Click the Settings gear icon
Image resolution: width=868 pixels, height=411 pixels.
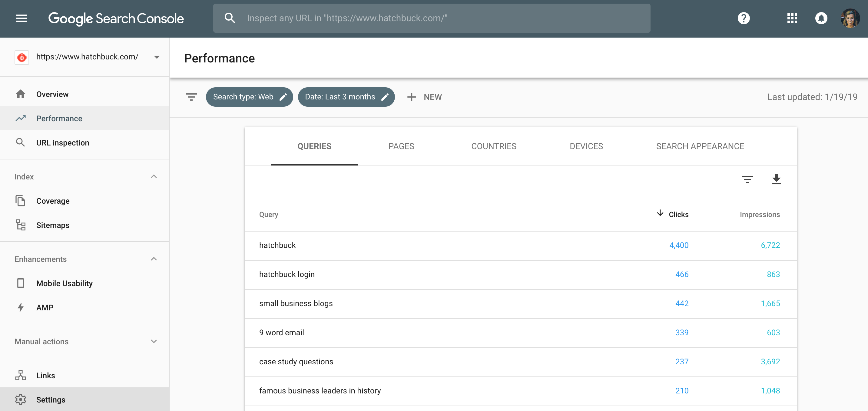(21, 399)
